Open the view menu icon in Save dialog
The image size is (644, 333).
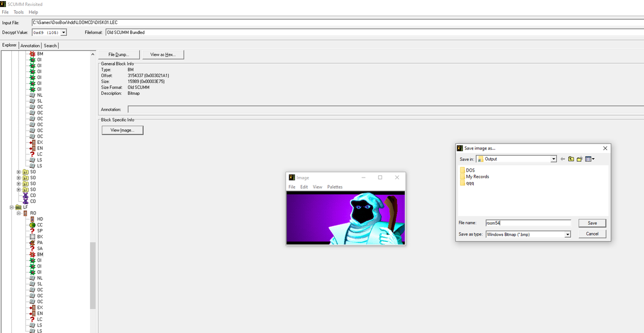tap(590, 159)
